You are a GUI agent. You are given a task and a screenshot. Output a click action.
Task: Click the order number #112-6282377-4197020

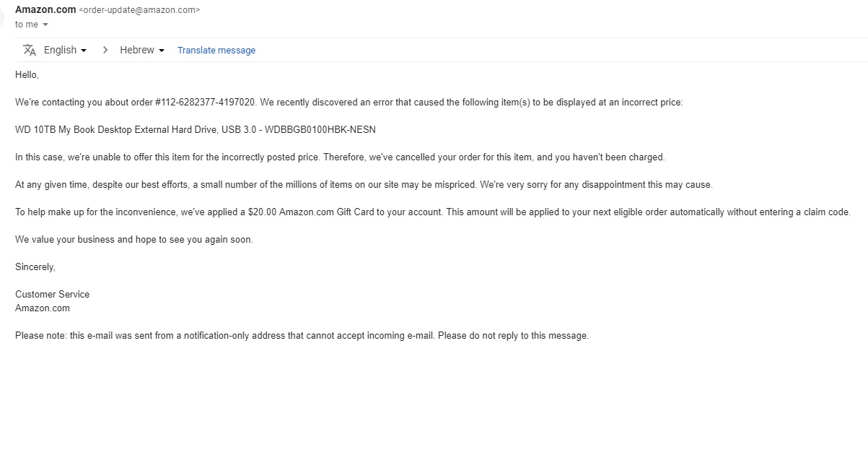(205, 103)
